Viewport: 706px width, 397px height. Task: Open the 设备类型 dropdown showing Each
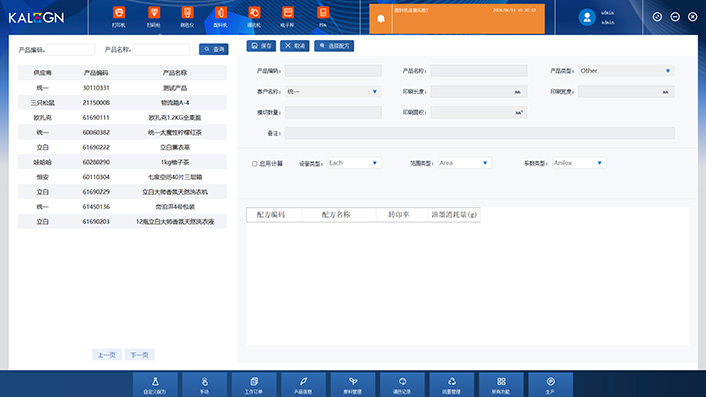coord(354,163)
